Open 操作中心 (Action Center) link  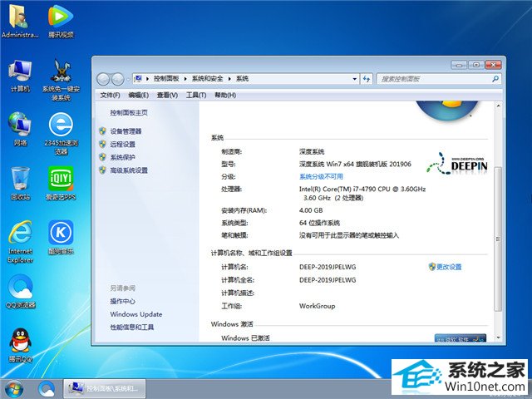pyautogui.click(x=122, y=301)
